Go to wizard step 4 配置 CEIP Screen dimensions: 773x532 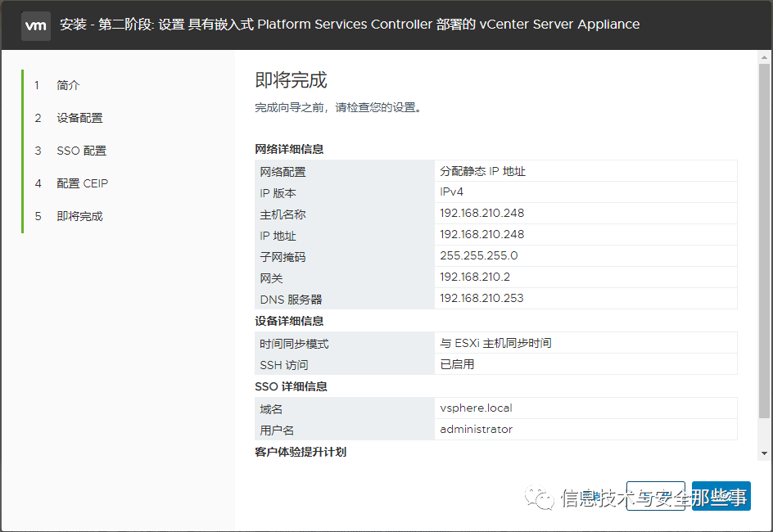coord(82,183)
